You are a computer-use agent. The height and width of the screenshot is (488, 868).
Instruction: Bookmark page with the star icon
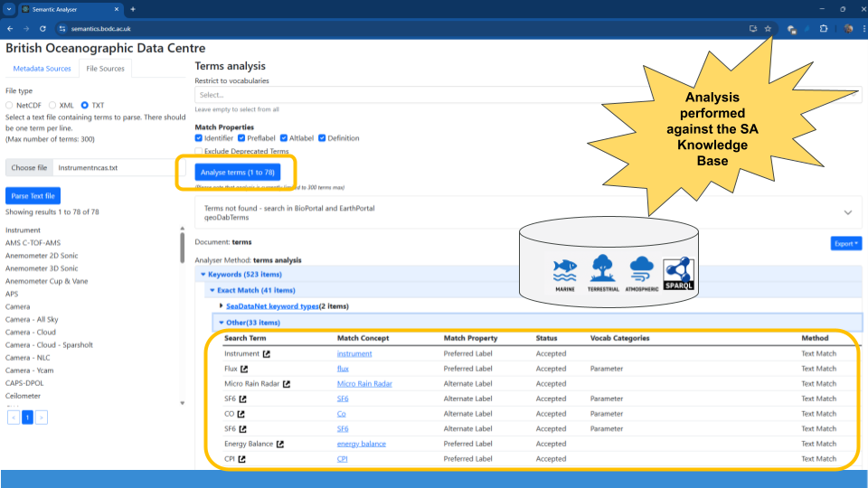coord(768,29)
